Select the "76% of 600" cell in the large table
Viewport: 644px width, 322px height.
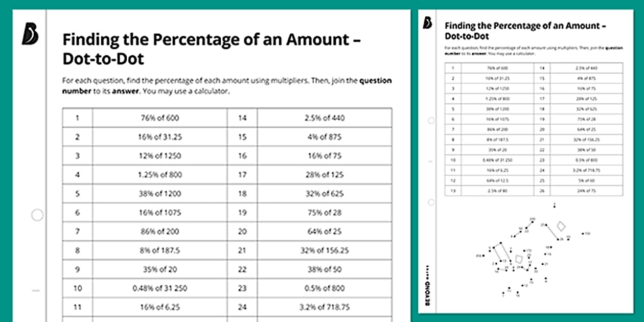pos(160,118)
